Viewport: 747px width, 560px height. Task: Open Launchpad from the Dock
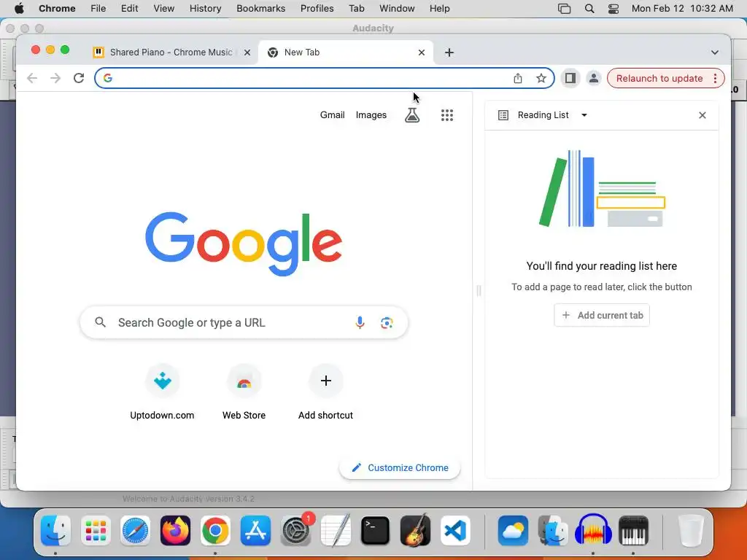96,530
